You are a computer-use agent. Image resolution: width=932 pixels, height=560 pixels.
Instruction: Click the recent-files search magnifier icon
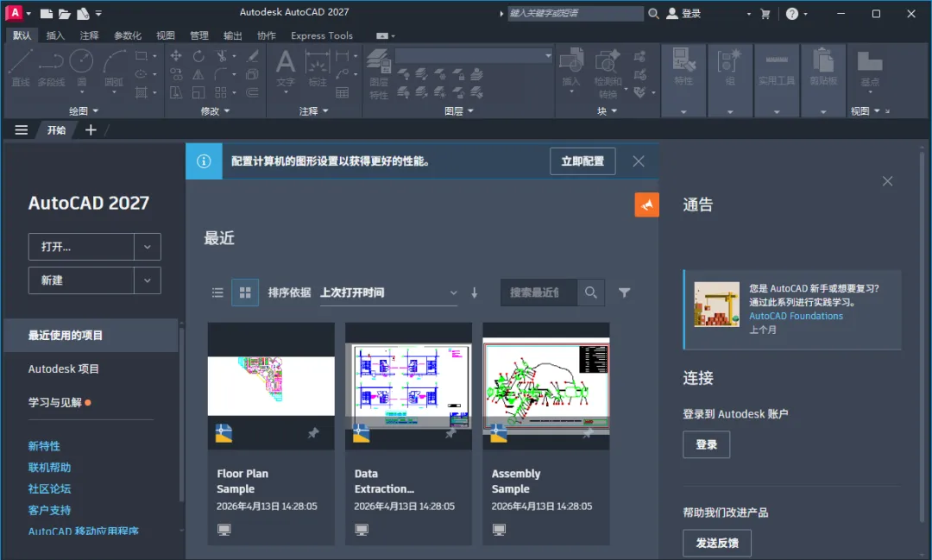pyautogui.click(x=591, y=293)
